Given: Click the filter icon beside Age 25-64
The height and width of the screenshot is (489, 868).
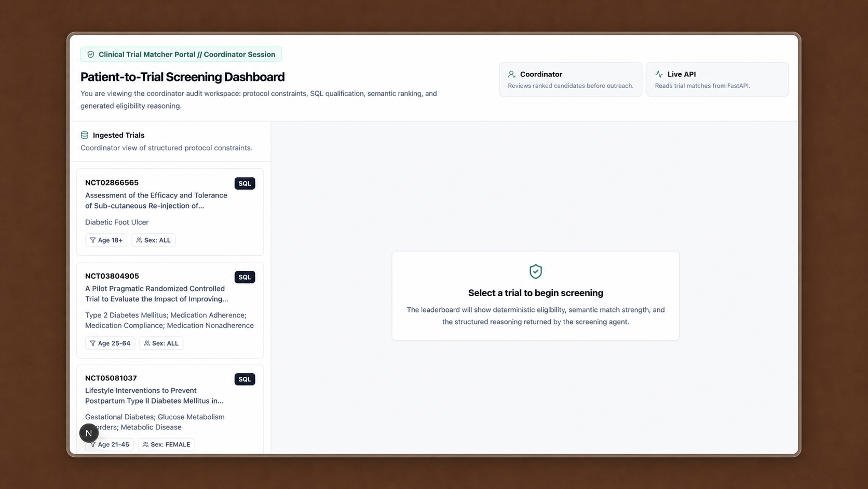Looking at the screenshot, I should coord(92,343).
